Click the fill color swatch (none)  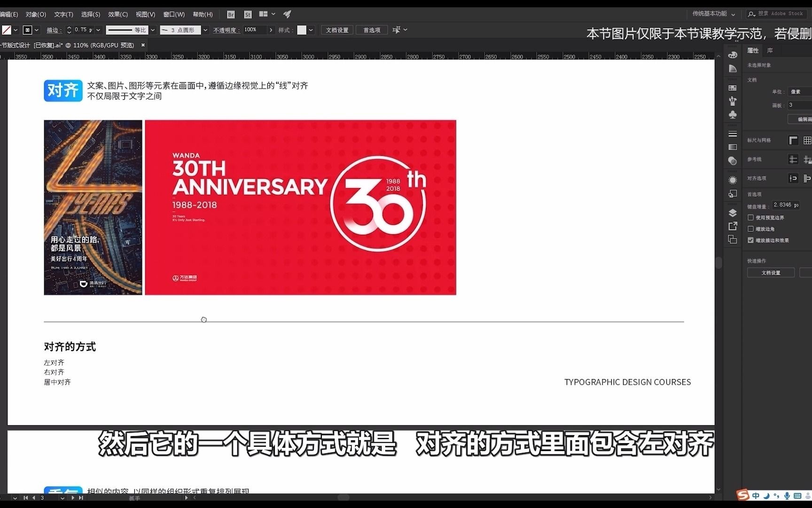point(6,30)
